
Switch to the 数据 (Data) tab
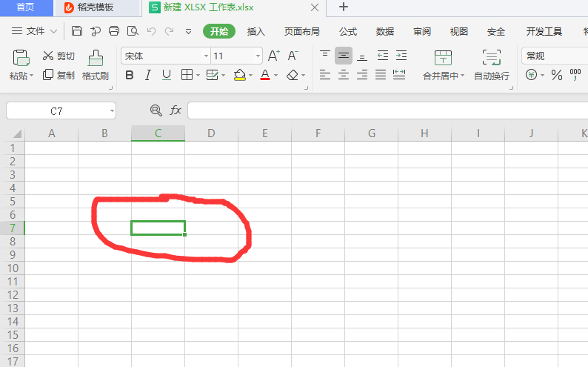(x=385, y=32)
